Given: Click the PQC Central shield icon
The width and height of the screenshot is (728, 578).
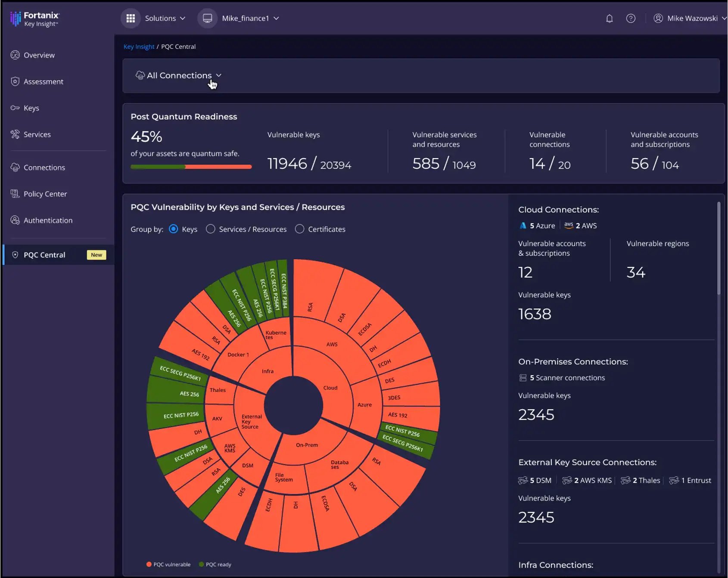Looking at the screenshot, I should pos(15,255).
